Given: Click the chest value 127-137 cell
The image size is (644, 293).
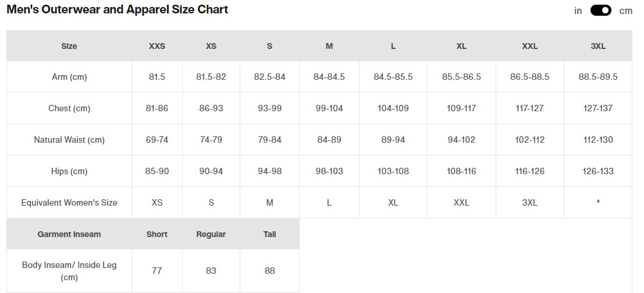Looking at the screenshot, I should tap(598, 108).
